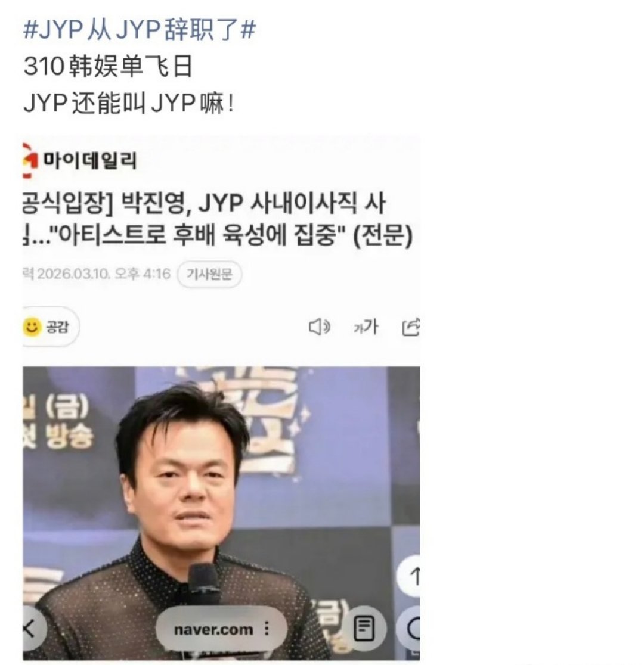Viewport: 644px width, 665px height.
Task: Open the #JYP从JYP辞职了# hashtag link
Action: 140,30
